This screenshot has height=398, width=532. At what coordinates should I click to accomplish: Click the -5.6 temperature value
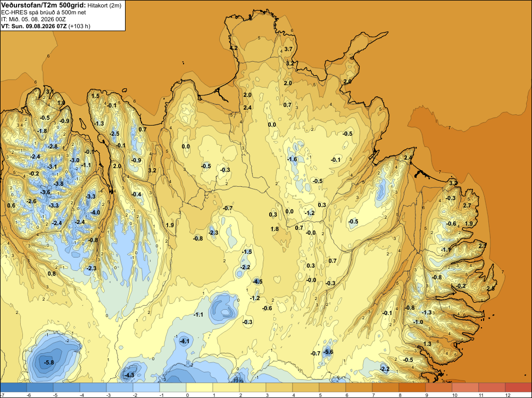328,352
